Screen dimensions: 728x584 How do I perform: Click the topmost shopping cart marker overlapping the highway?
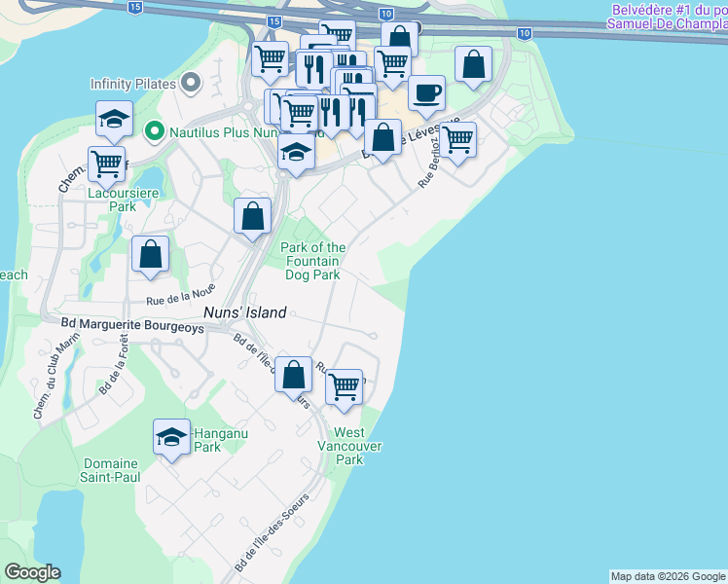click(338, 31)
